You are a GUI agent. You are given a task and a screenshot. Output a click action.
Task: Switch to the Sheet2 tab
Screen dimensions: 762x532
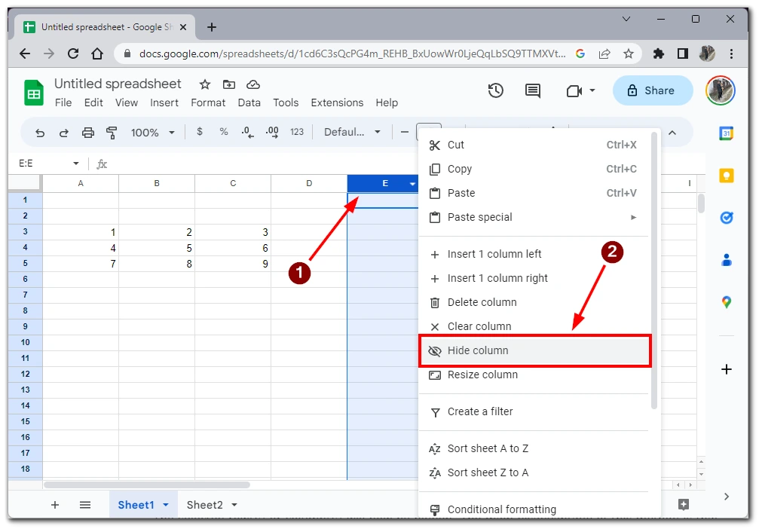[204, 505]
